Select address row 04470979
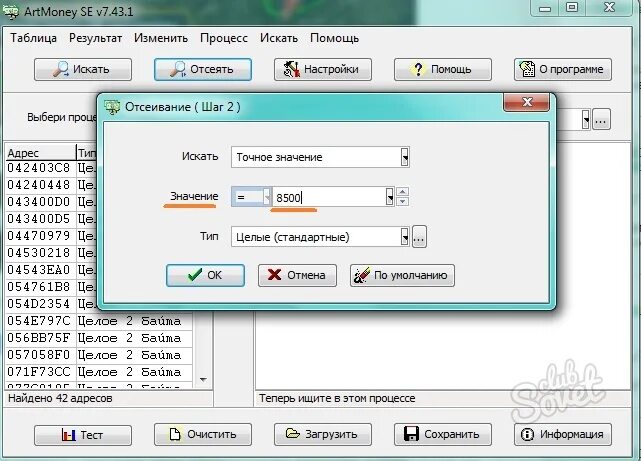Viewport: 641px width, 461px height. point(38,236)
